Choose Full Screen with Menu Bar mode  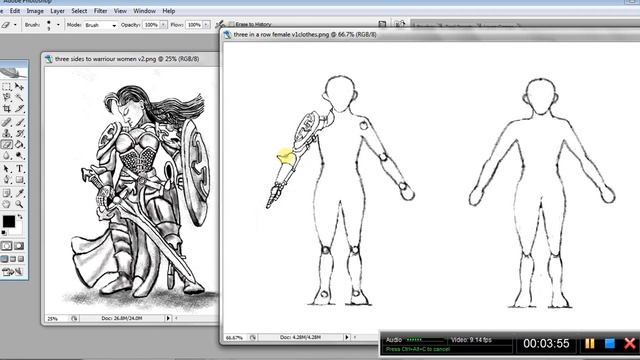(x=13, y=259)
